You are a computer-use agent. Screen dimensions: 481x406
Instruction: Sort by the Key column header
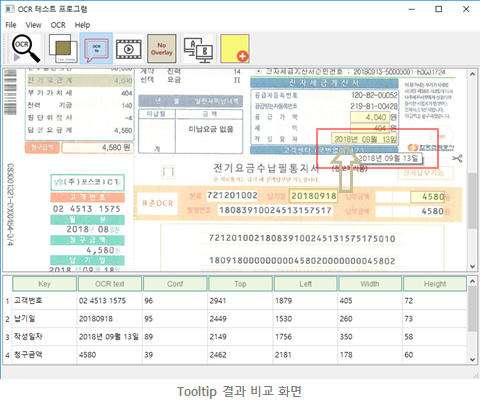44,284
